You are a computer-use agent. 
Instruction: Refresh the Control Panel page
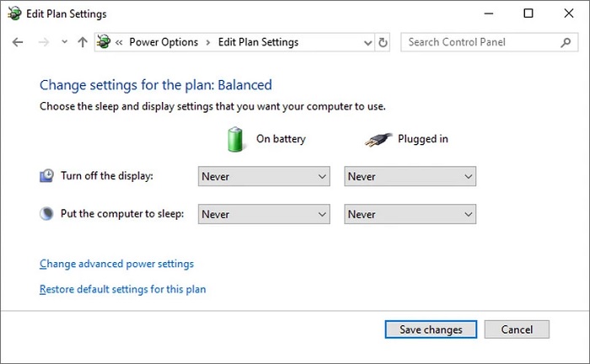coord(383,42)
